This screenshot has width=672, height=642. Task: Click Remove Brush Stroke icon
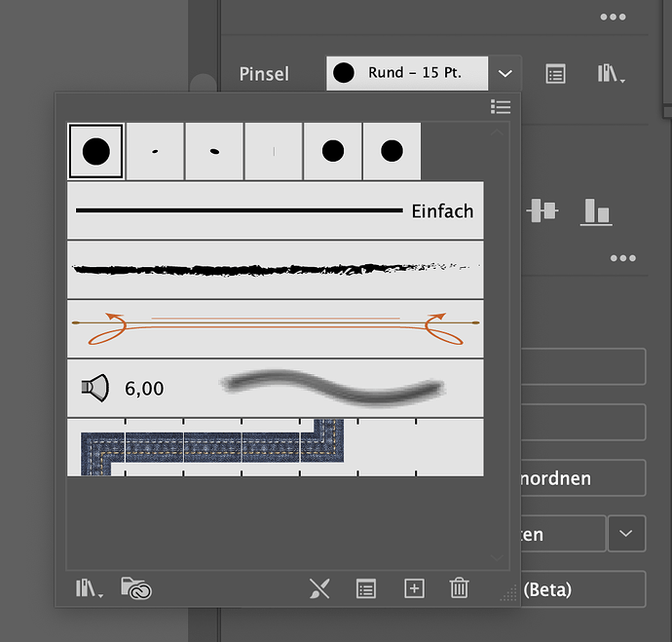[319, 588]
